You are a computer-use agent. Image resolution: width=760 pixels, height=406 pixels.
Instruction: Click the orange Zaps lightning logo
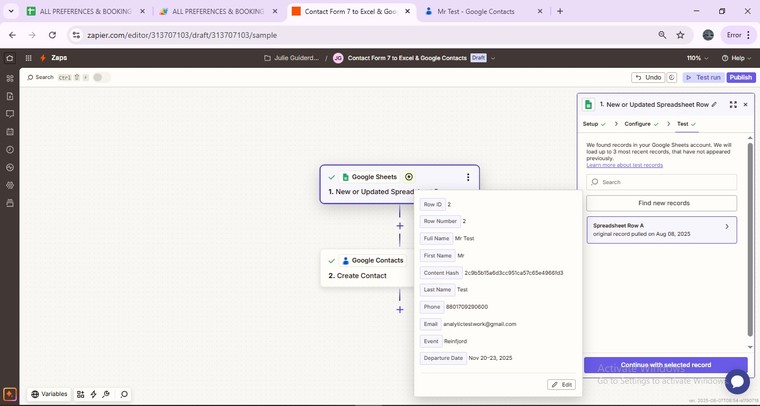tap(43, 58)
